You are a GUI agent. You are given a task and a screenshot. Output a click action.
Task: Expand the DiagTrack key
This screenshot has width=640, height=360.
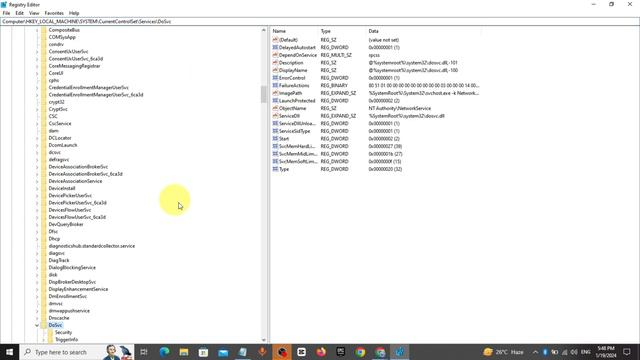pyautogui.click(x=37, y=260)
